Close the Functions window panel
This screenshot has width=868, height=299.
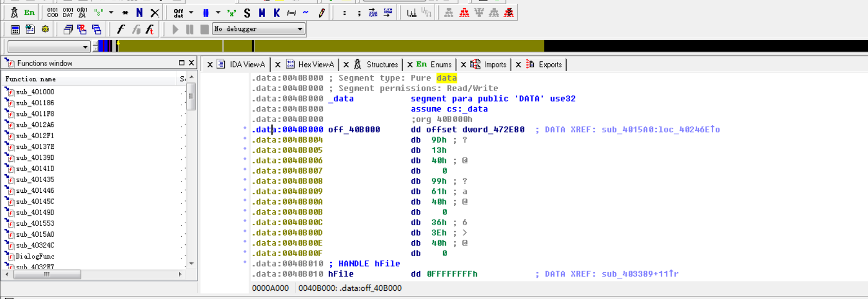(191, 63)
